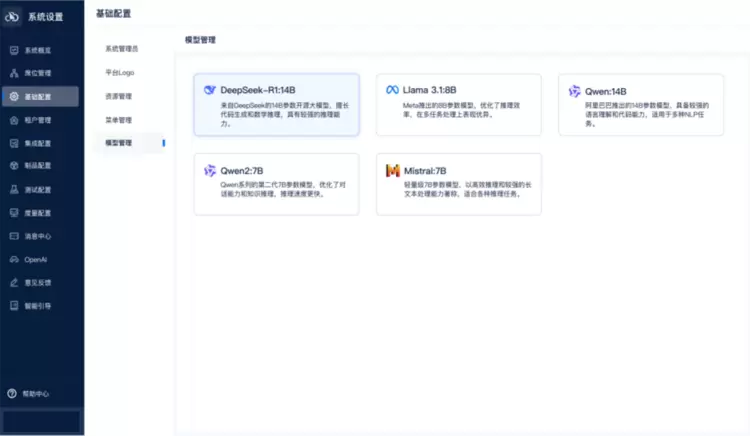Open 测试配置 from the sidebar menu

pos(37,189)
